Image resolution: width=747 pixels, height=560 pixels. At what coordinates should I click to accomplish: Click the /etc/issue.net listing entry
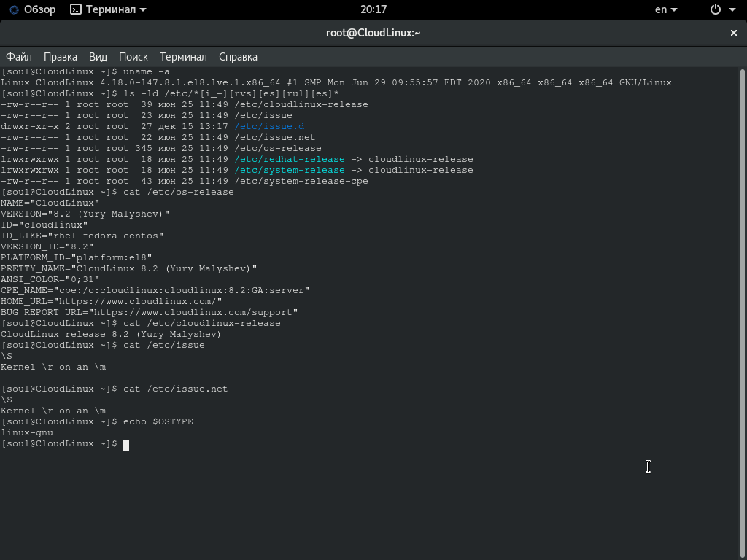click(x=275, y=137)
